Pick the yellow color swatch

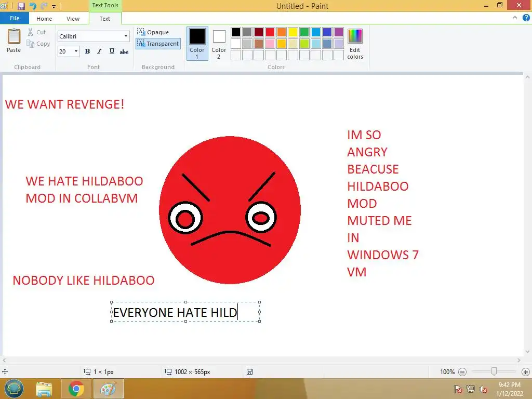[x=293, y=32]
